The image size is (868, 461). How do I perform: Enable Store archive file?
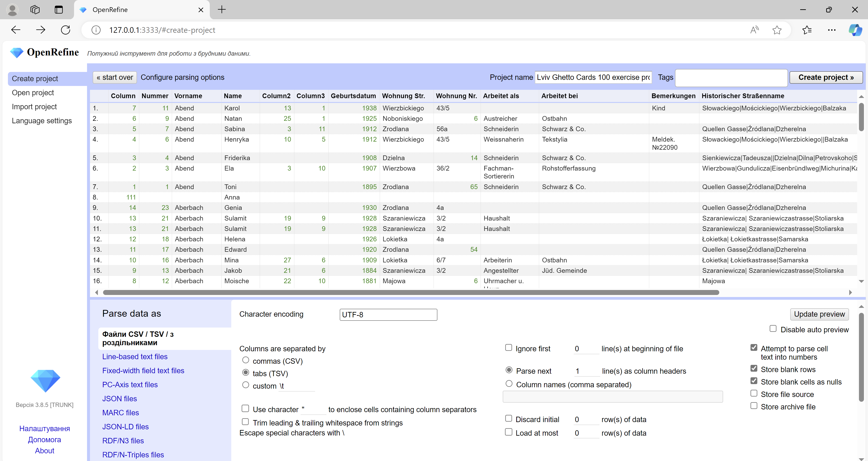tap(754, 406)
